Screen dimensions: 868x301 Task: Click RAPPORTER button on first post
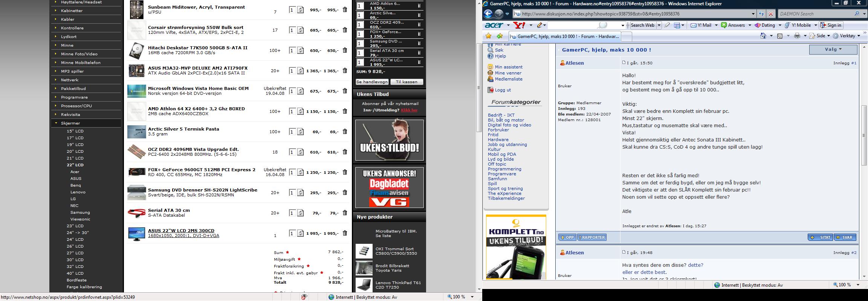coord(592,237)
